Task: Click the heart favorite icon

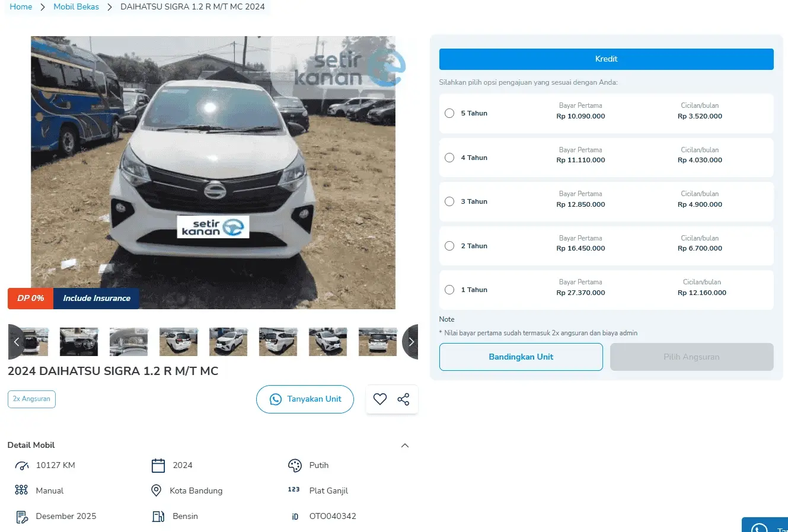Action: [x=380, y=399]
